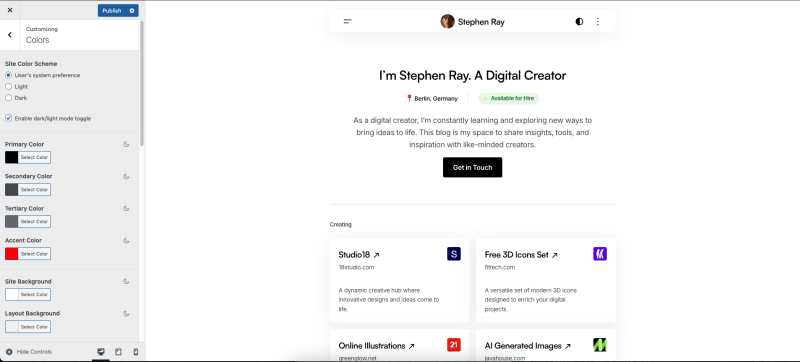Click the Publish button

pyautogui.click(x=112, y=11)
